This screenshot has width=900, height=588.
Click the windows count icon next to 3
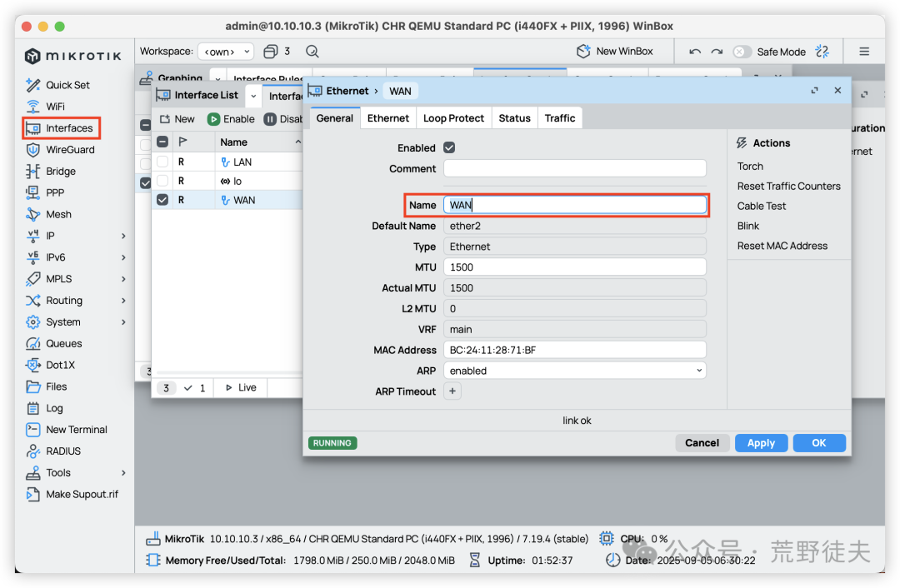(x=270, y=52)
